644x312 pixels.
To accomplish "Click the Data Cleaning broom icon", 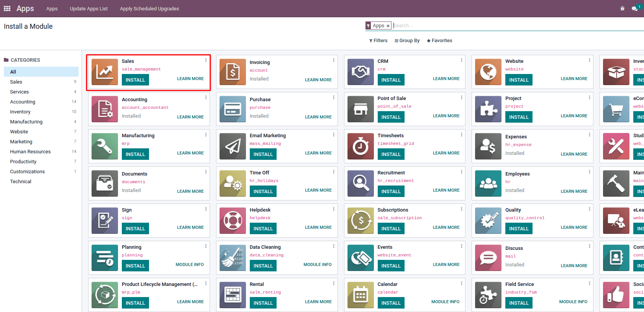I will 233,258.
